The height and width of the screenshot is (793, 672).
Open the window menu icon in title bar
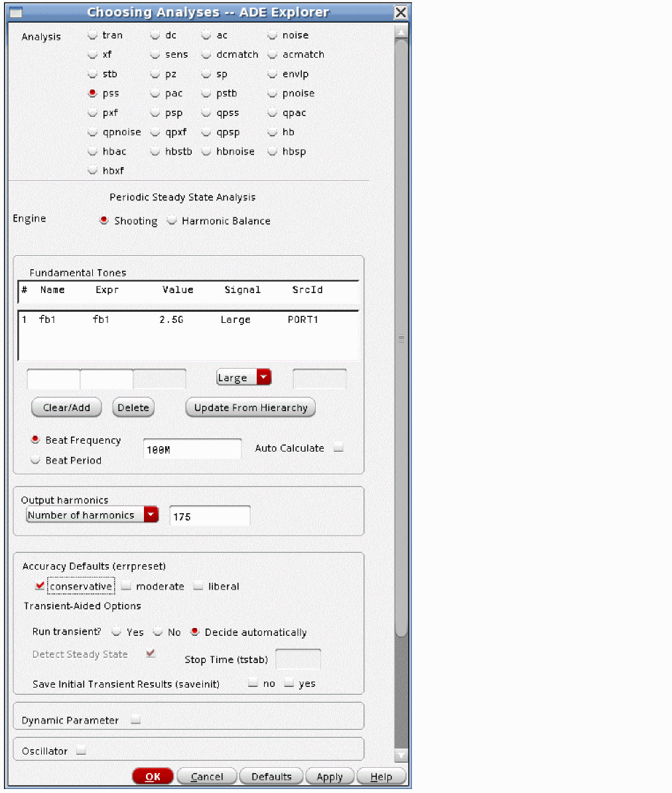pos(15,12)
